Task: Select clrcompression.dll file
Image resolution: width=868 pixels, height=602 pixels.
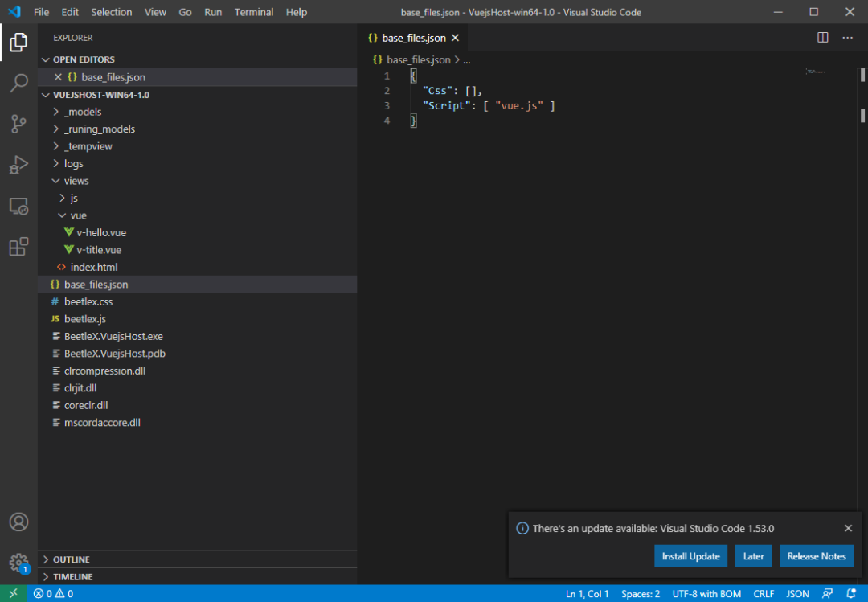Action: coord(197,371)
